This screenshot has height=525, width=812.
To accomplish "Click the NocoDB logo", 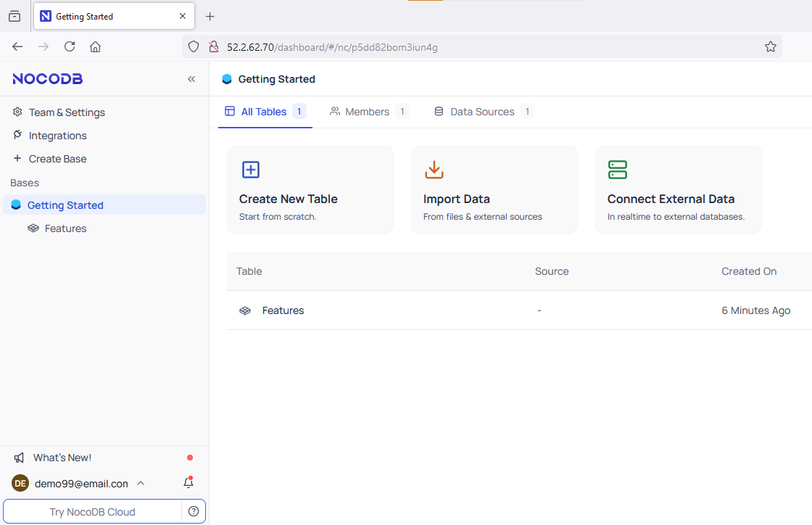I will click(48, 79).
